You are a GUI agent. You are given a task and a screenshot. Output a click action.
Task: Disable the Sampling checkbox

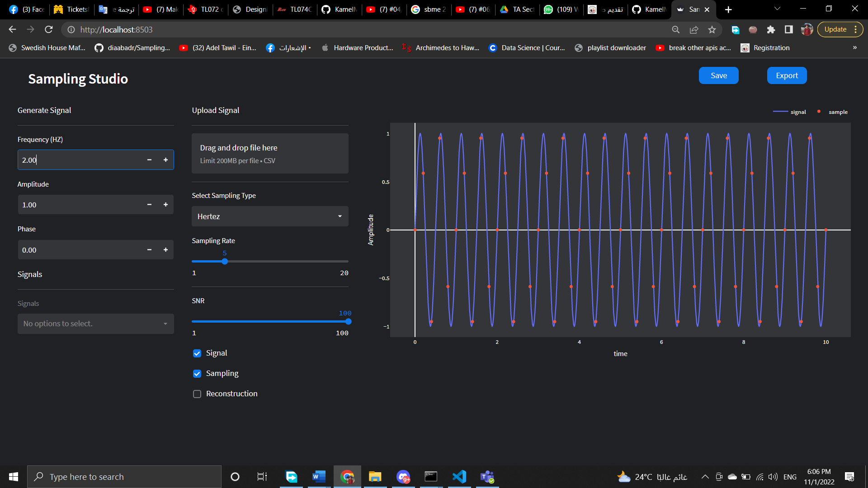[197, 373]
